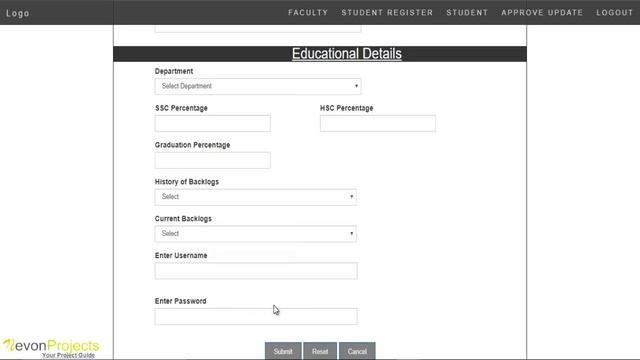
Task: Click the Enter Username label
Action: (181, 256)
